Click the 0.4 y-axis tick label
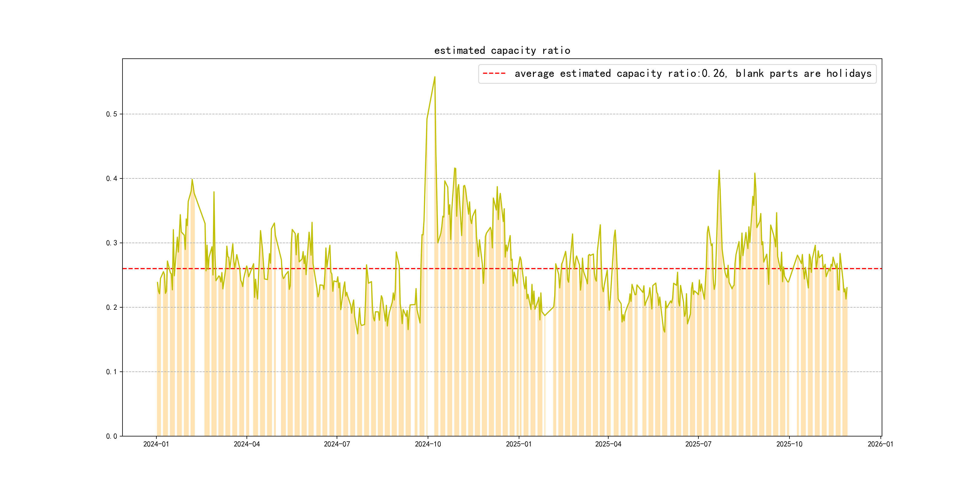Viewport: 980px width, 490px height. tap(112, 178)
